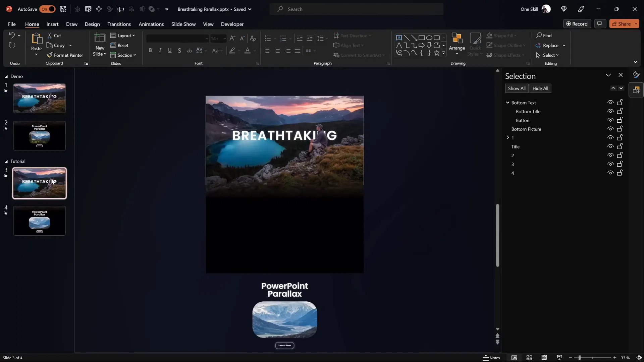The height and width of the screenshot is (362, 644).
Task: Toggle visibility of Title object
Action: [610, 146]
